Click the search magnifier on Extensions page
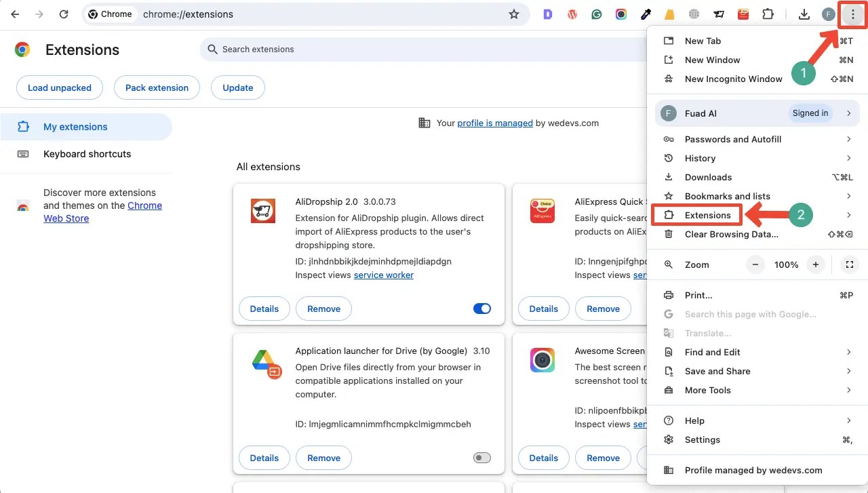 pyautogui.click(x=212, y=49)
